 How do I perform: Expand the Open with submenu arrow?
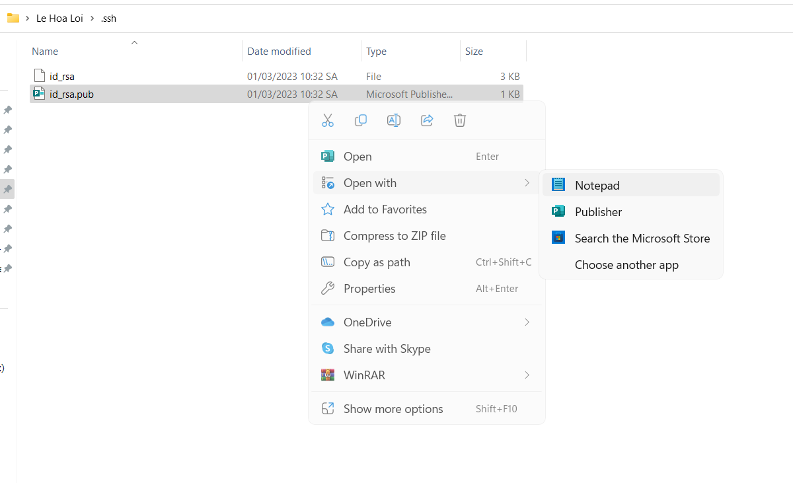[x=526, y=183]
